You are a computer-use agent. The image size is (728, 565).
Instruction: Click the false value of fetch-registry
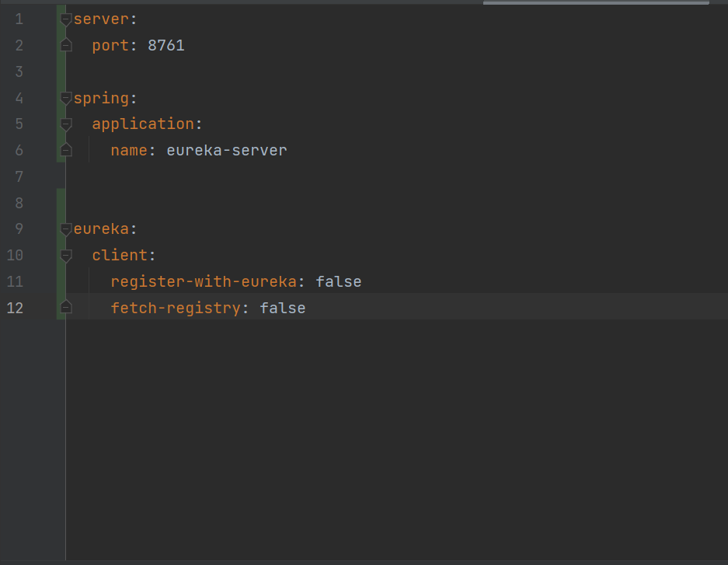click(x=282, y=308)
